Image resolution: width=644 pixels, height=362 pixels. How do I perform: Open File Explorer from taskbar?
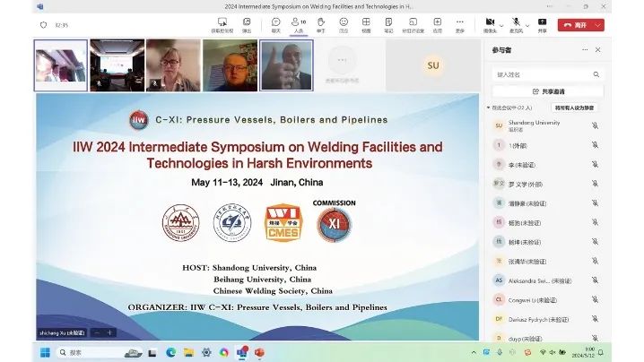tap(188, 352)
